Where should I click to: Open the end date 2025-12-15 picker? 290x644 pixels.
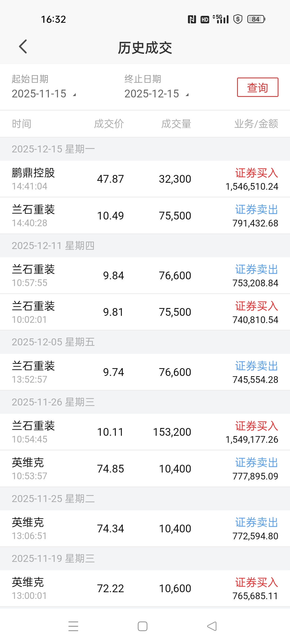(157, 94)
